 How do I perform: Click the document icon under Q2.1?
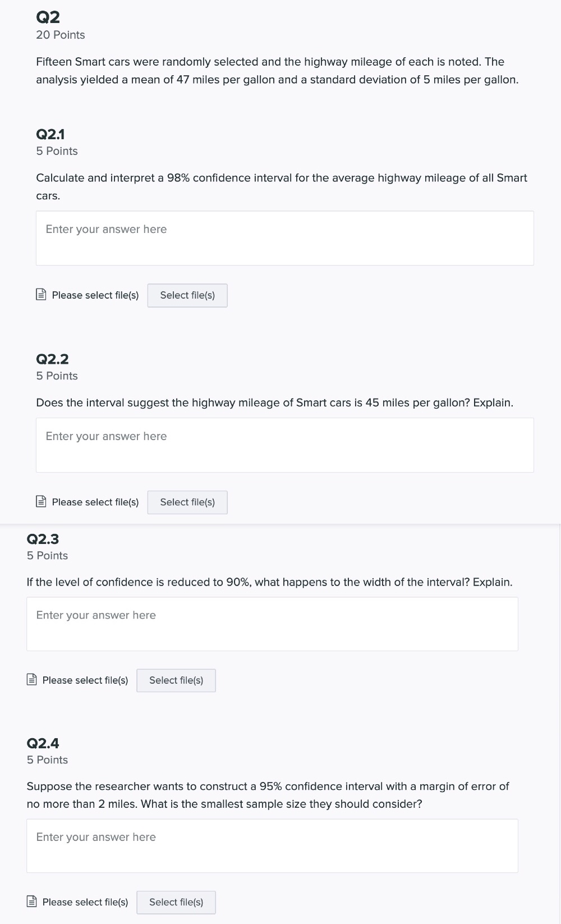pos(41,295)
